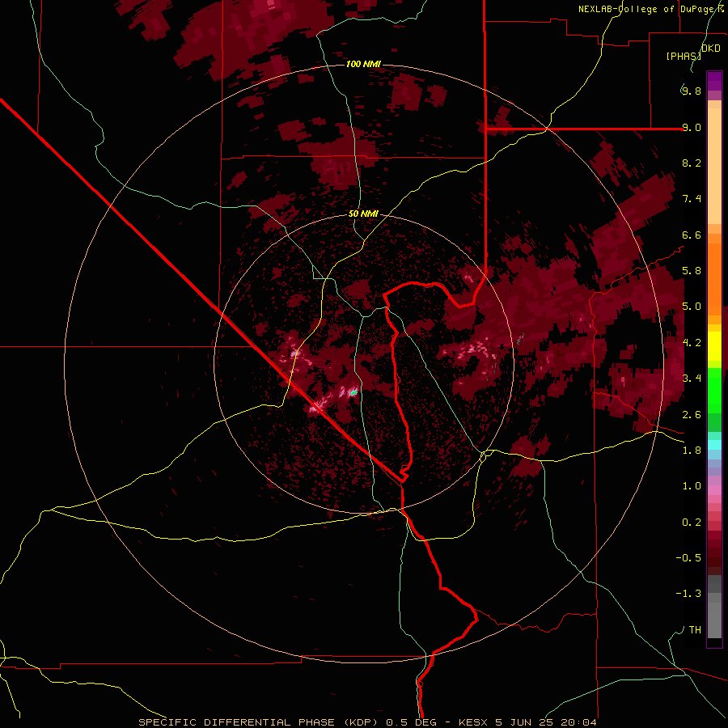Click the 9.0 value on color scale
728x728 pixels.
pyautogui.click(x=692, y=127)
